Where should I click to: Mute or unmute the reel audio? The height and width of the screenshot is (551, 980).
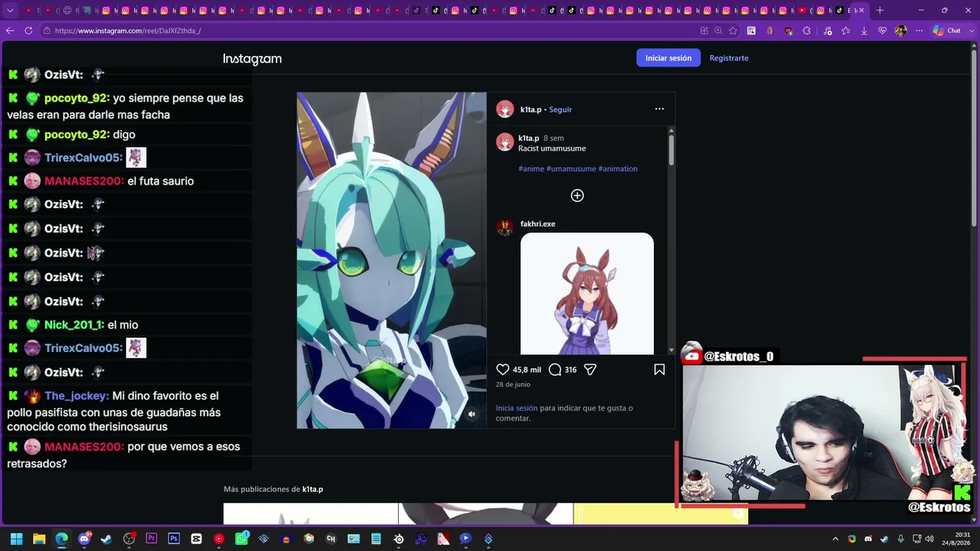tap(472, 414)
